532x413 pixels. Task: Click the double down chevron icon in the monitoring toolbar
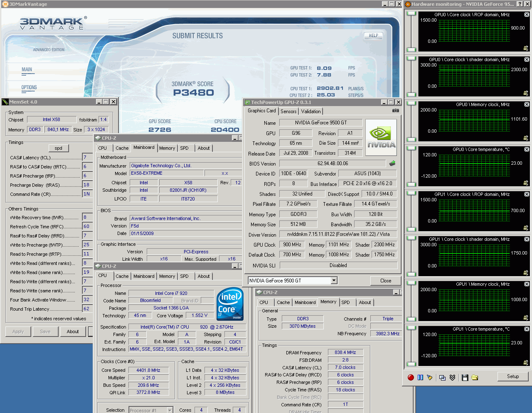(452, 377)
